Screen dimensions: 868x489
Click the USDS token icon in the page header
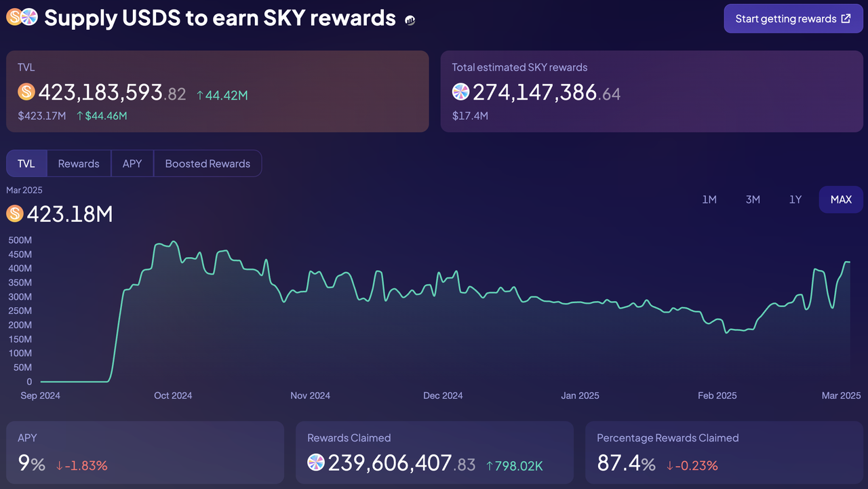(14, 18)
